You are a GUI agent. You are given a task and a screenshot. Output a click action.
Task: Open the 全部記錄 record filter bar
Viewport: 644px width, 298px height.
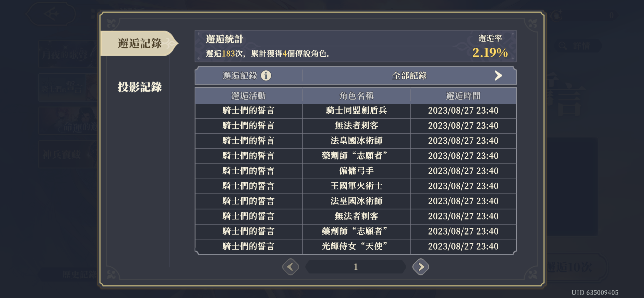409,76
